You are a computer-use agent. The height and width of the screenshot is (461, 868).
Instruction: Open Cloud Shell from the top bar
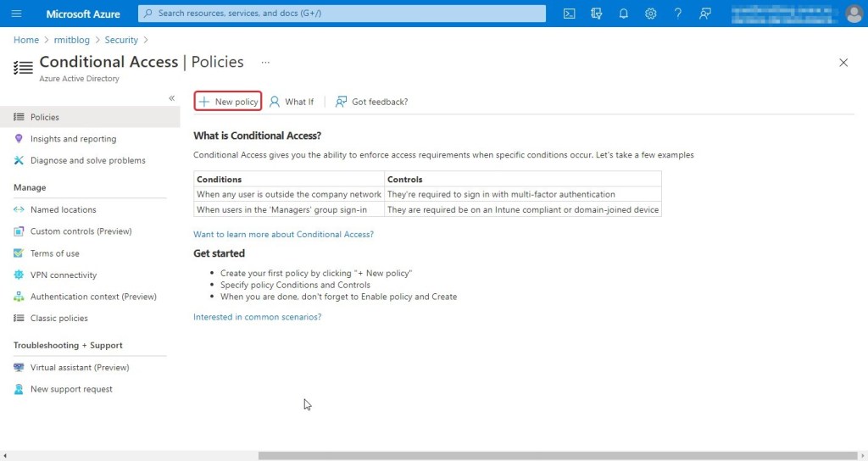click(569, 14)
